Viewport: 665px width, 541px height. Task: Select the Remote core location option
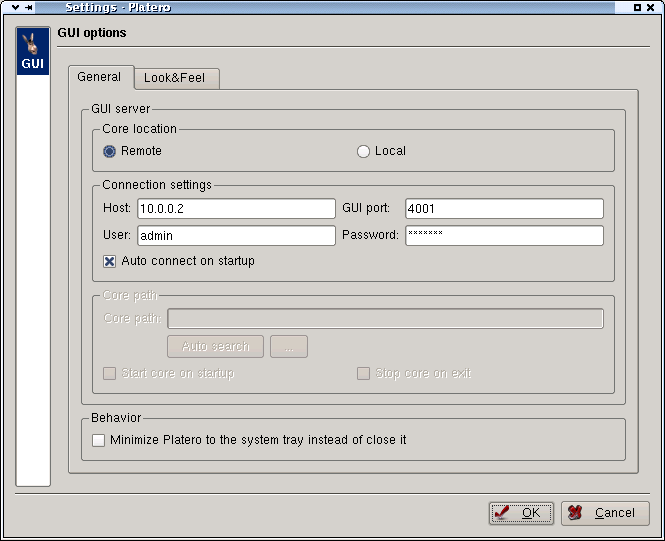[x=110, y=152]
